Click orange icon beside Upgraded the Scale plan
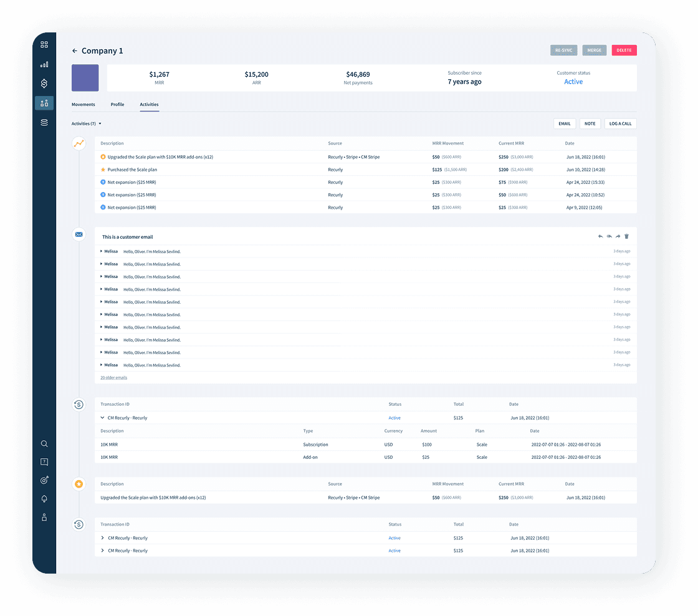Viewport: 698px width, 616px height. 103,156
